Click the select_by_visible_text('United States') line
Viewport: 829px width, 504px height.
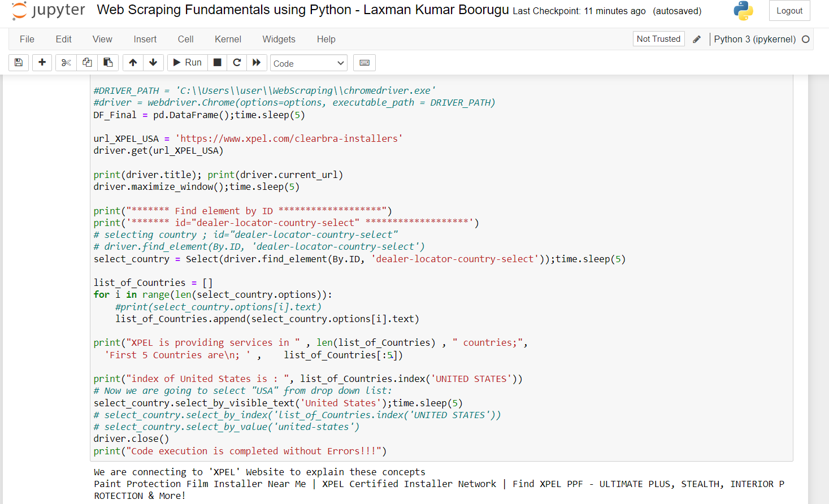278,403
